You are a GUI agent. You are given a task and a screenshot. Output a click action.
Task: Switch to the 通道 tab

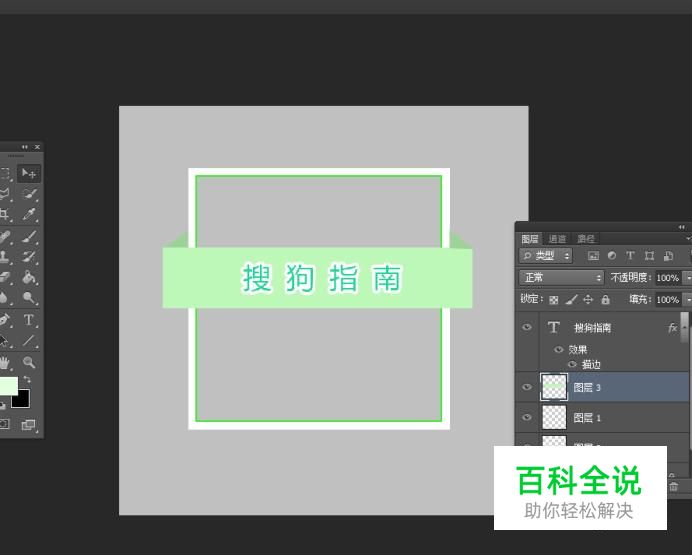557,239
